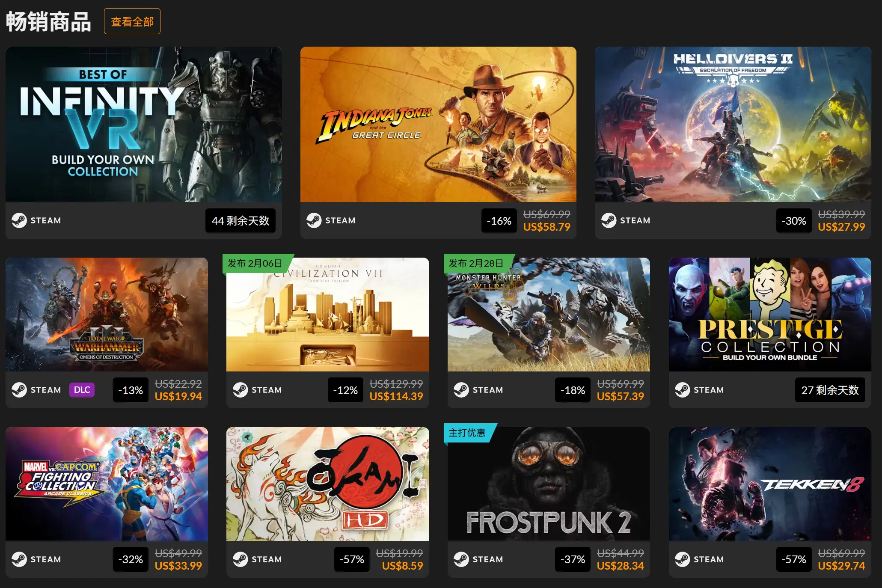Click Steam icon under Prestige Collection card
Viewport: 882px width, 588px height.
682,390
